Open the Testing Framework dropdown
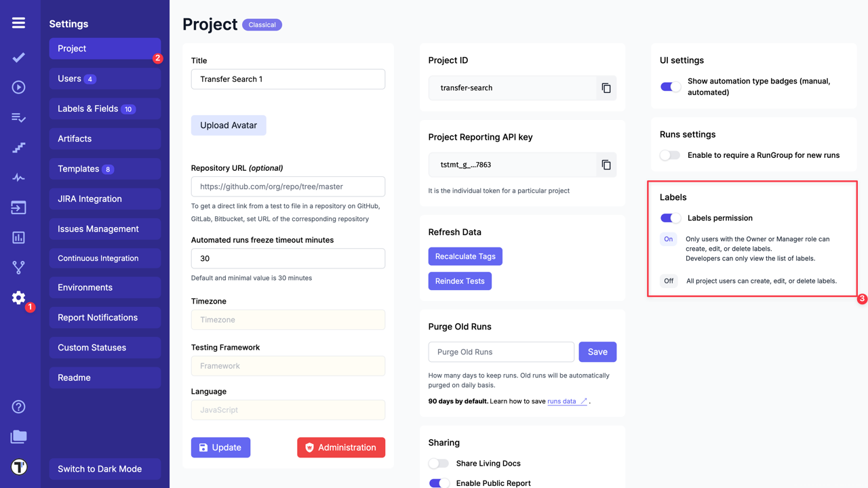This screenshot has width=868, height=488. click(x=288, y=366)
